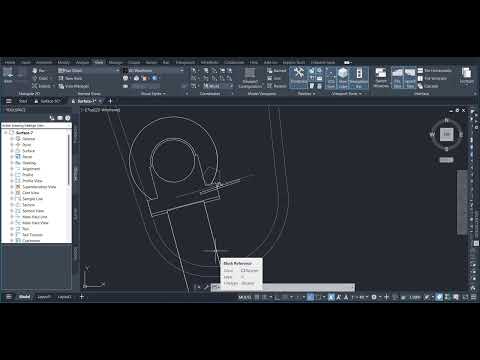Open a new drawing tab with the plus icon
This screenshot has height=360, width=480.
[111, 101]
